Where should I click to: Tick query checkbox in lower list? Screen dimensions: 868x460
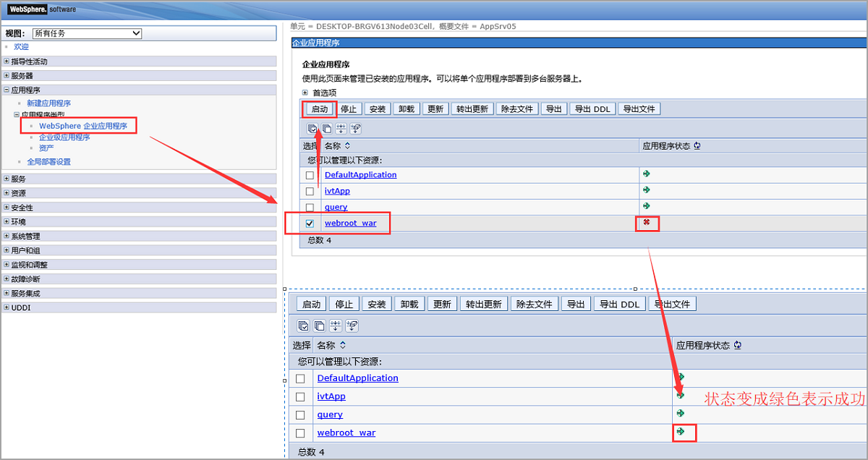tap(300, 415)
